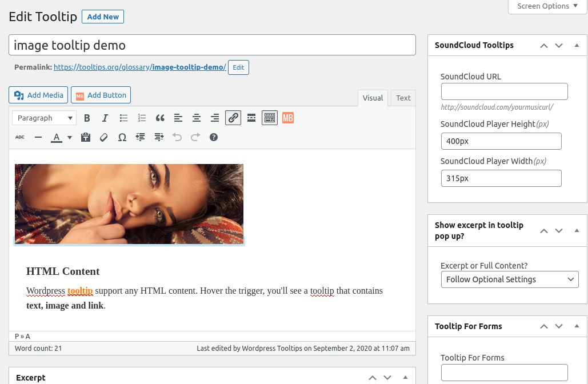The width and height of the screenshot is (588, 384).
Task: Clear formatting with the eraser icon
Action: click(x=104, y=137)
